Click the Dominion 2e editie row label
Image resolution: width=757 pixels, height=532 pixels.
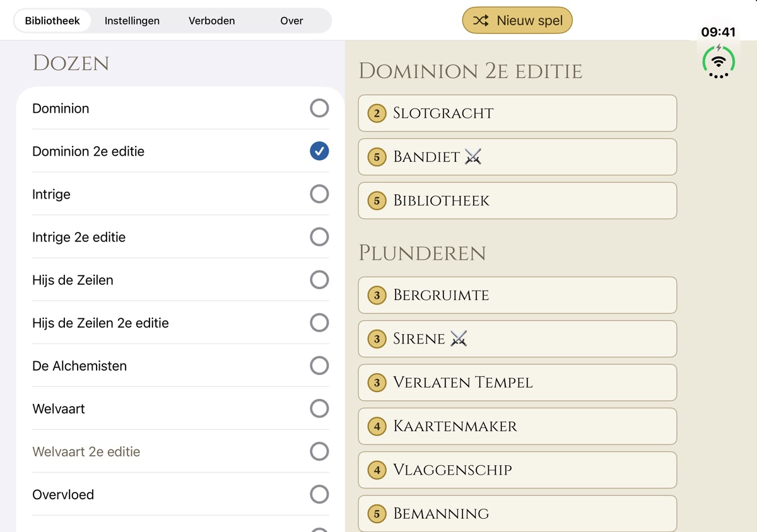tap(88, 151)
